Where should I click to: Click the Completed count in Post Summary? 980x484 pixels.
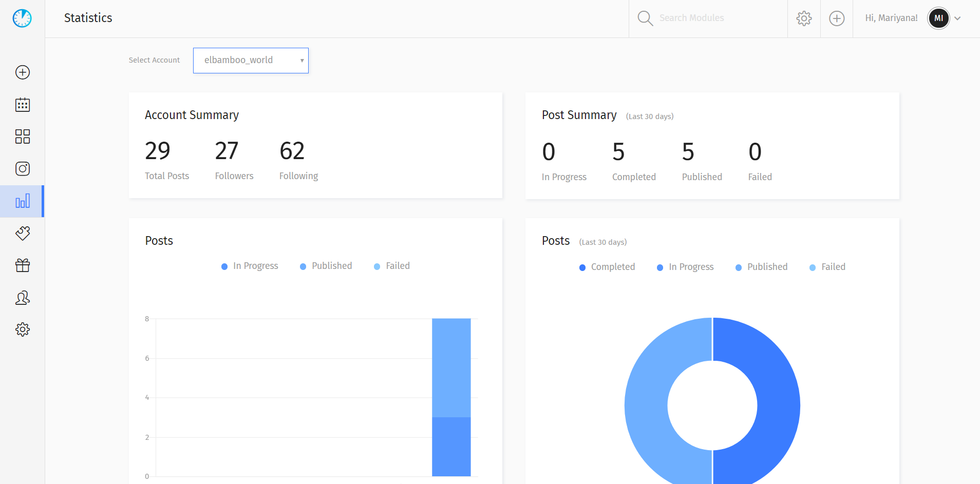tap(618, 152)
